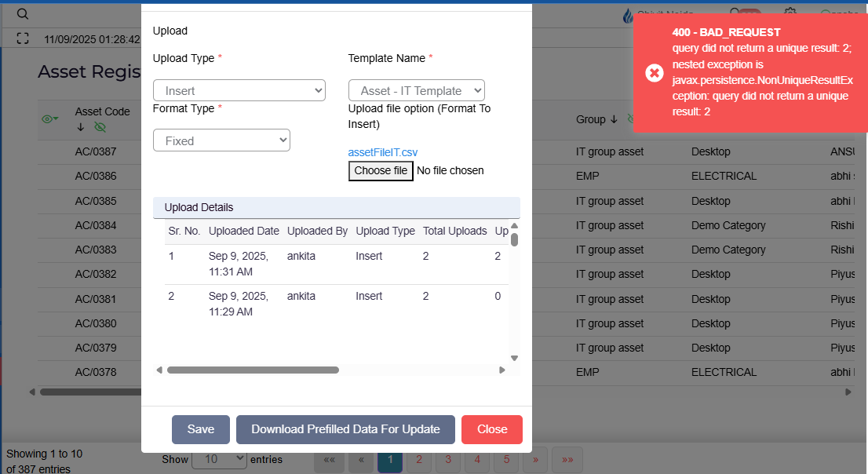Click Group column sort arrow icon
868x474 pixels.
click(x=614, y=119)
